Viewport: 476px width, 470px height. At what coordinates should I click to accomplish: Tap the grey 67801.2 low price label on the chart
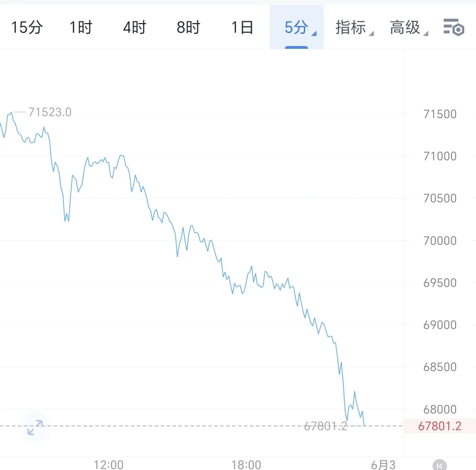tap(325, 426)
